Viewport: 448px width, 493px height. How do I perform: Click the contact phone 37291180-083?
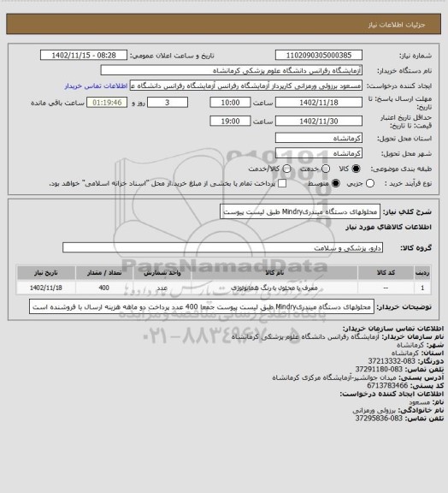tap(379, 370)
